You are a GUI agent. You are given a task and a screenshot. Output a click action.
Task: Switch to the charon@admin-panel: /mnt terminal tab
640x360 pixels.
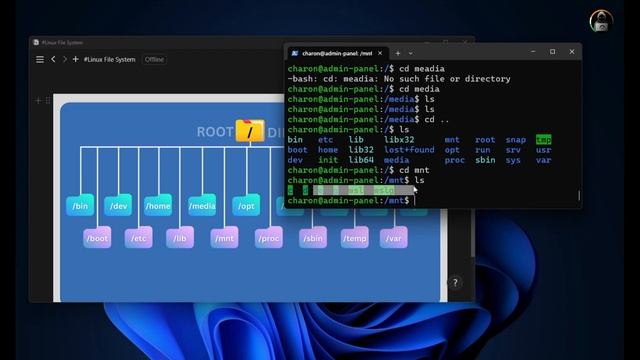click(x=337, y=53)
